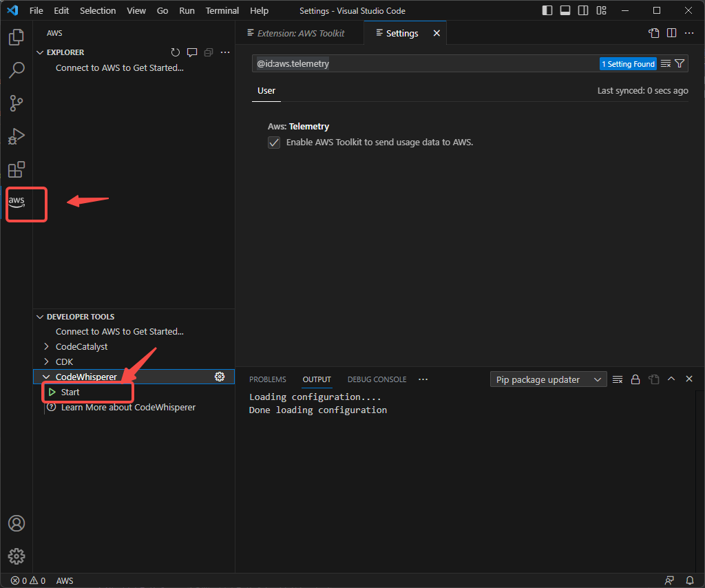Select the User settings scope tab
The image size is (705, 588).
(266, 91)
